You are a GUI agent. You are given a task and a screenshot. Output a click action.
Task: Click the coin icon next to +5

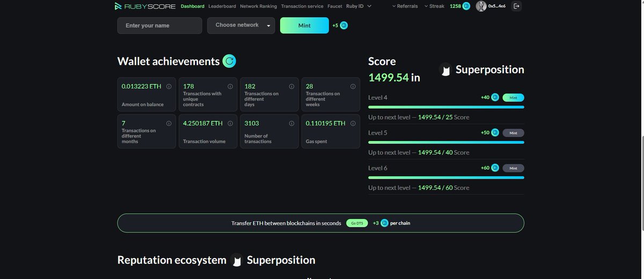click(x=344, y=25)
